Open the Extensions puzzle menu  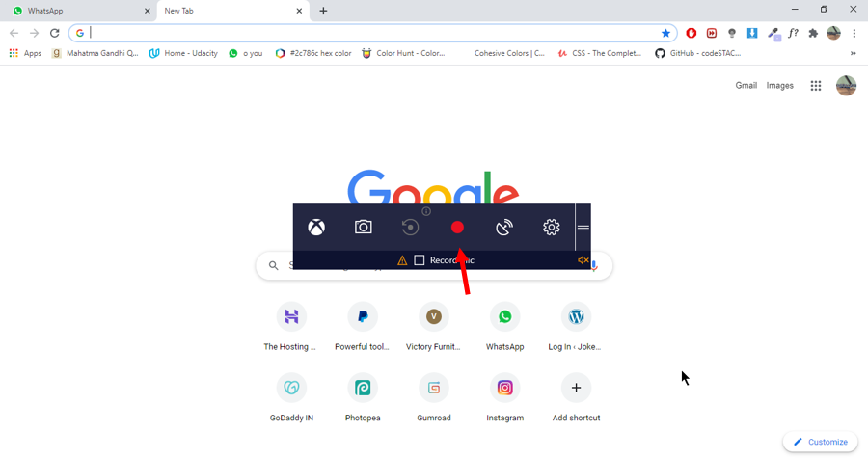tap(813, 33)
